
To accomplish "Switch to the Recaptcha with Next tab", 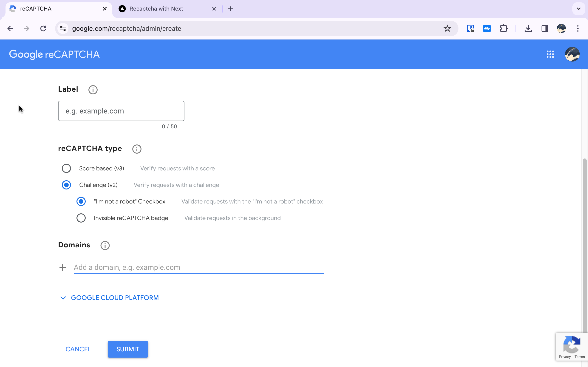I will 156,9.
